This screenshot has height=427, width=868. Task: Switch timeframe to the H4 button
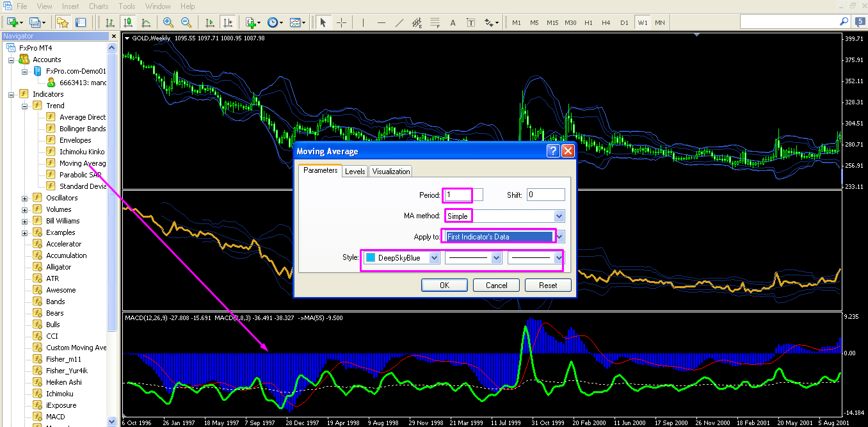(x=606, y=22)
